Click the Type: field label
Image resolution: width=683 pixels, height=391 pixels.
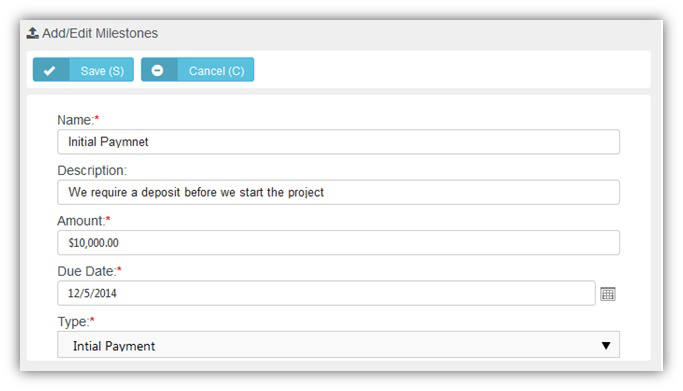pyautogui.click(x=73, y=322)
